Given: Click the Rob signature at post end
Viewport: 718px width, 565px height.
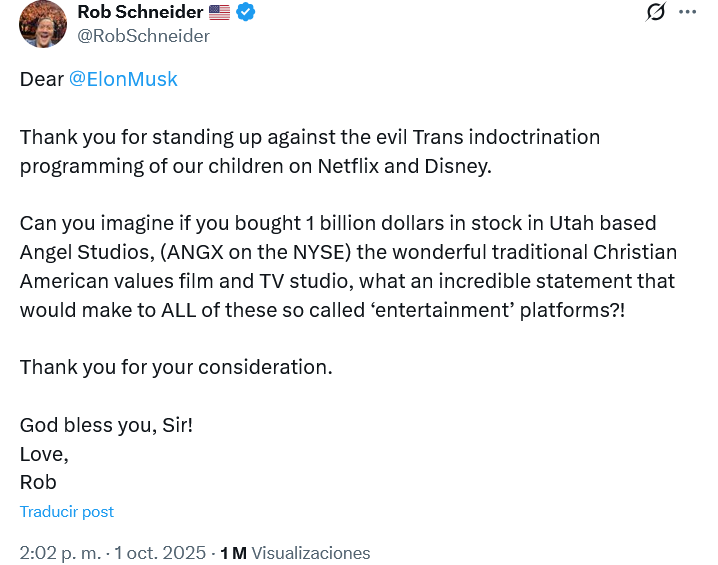Looking at the screenshot, I should pyautogui.click(x=38, y=482).
